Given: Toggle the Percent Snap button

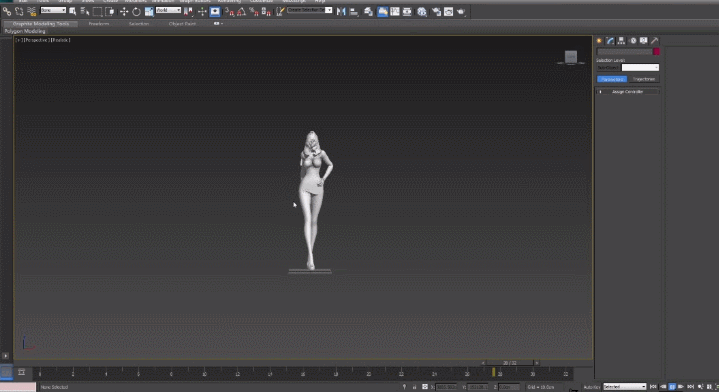Looking at the screenshot, I should (254, 11).
